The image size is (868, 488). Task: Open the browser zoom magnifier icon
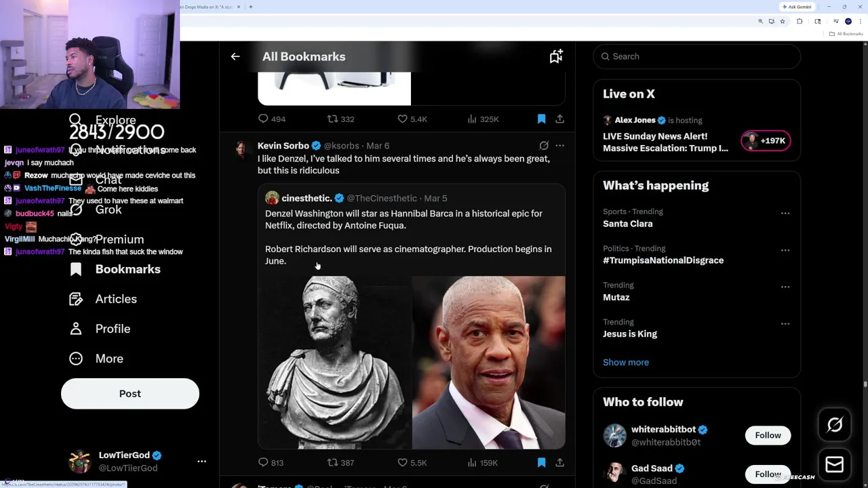760,22
